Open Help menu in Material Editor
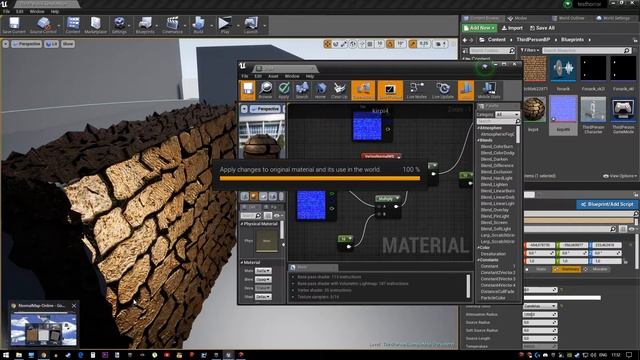This screenshot has height=360, width=640. [x=310, y=76]
